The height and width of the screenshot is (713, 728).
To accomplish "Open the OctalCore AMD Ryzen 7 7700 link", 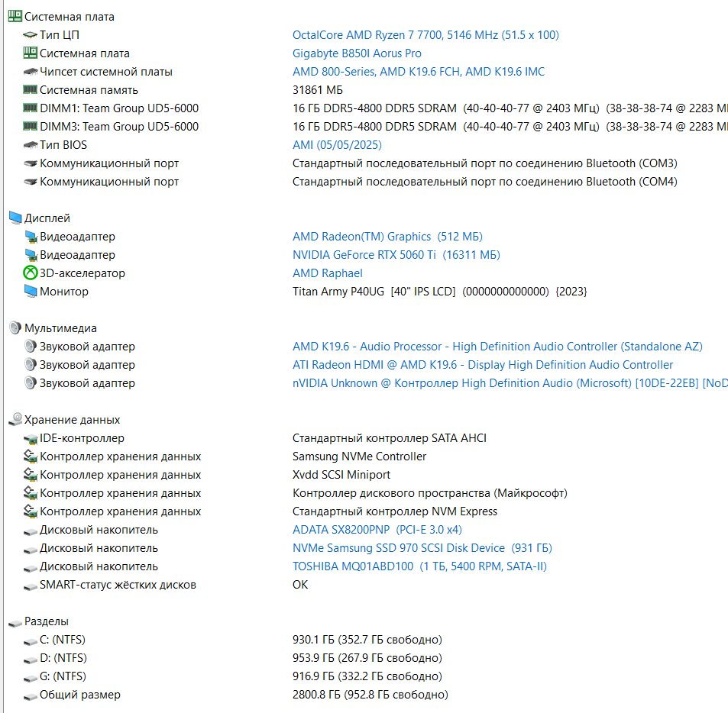I will [425, 35].
